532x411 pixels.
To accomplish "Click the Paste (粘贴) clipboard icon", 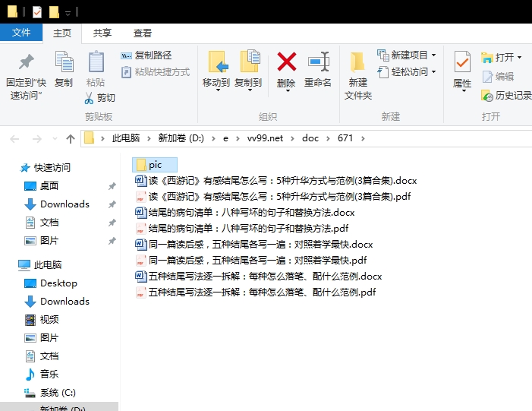I will [x=96, y=61].
